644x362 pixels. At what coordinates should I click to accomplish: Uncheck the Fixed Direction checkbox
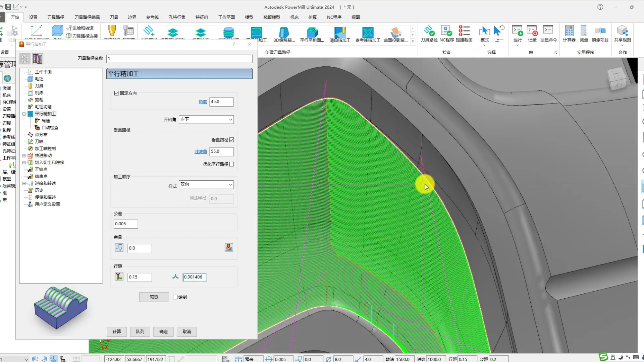click(x=117, y=93)
